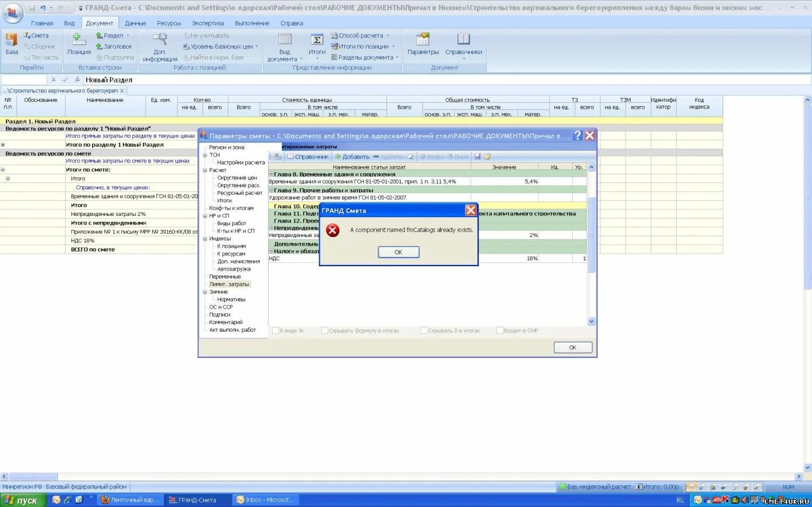Switch to Справка ribbon tab
The width and height of the screenshot is (812, 507).
pos(292,23)
